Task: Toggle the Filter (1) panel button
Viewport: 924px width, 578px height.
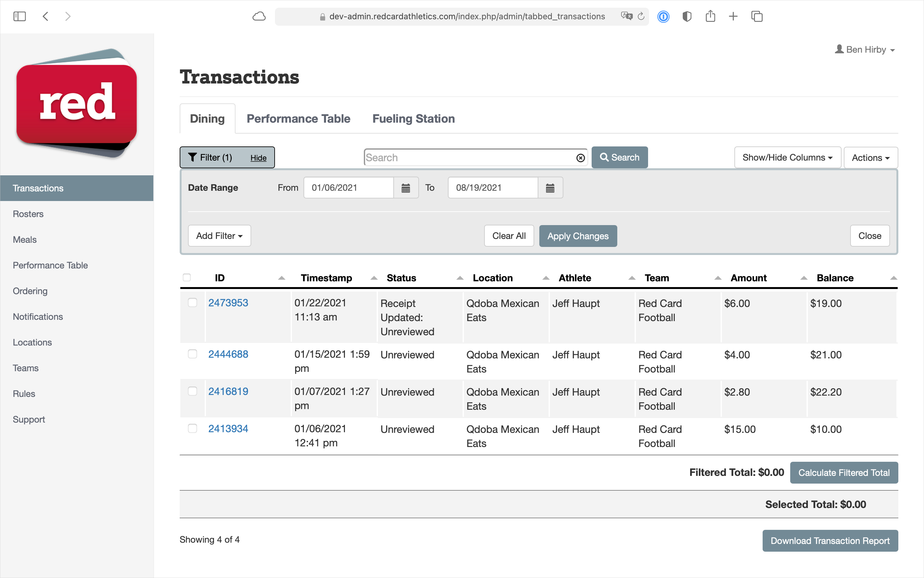Action: tap(227, 157)
